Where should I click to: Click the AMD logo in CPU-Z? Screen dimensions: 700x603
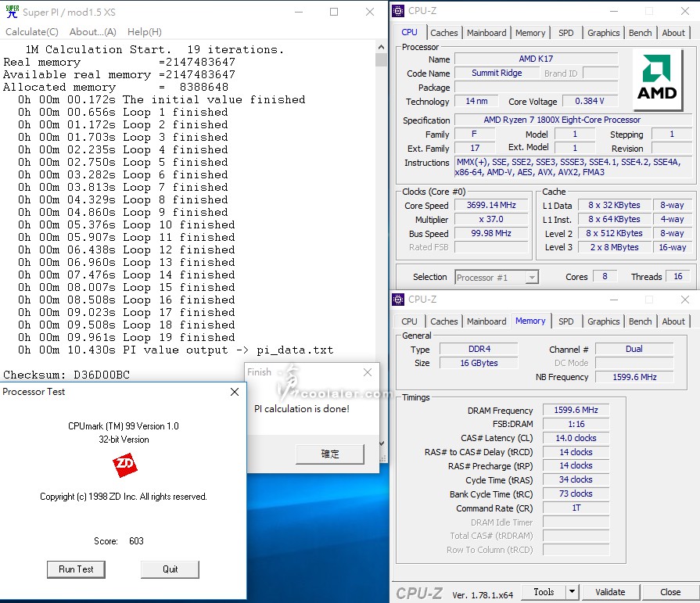point(657,79)
